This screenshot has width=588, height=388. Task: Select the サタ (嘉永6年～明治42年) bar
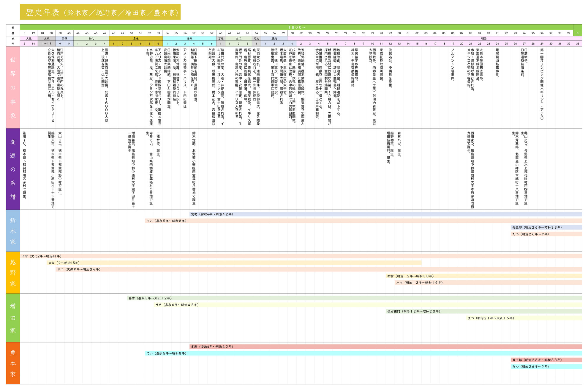[368, 305]
